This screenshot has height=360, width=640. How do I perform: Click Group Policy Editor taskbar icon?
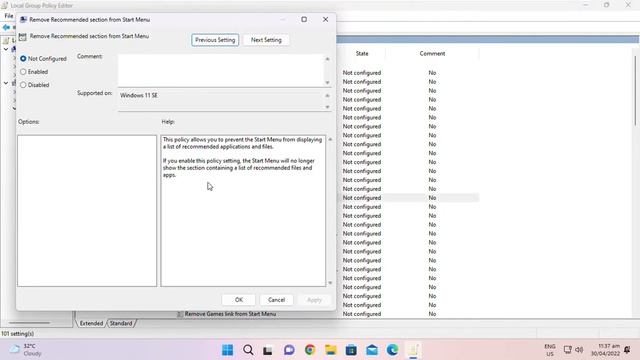[413, 350]
